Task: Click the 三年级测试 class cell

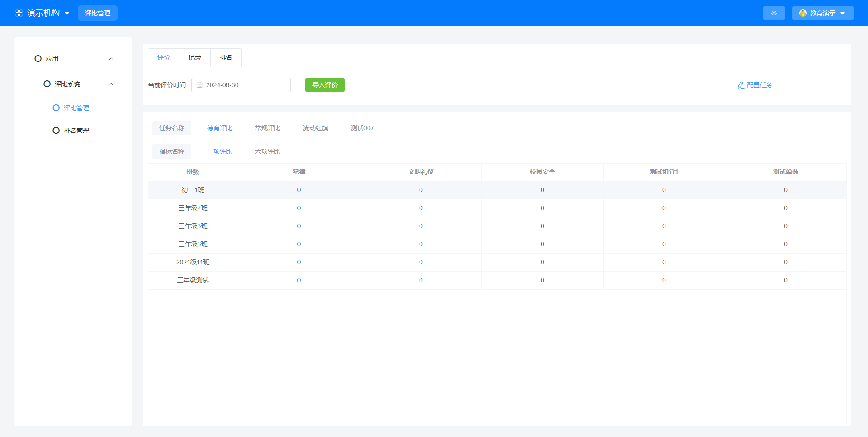Action: (x=193, y=280)
